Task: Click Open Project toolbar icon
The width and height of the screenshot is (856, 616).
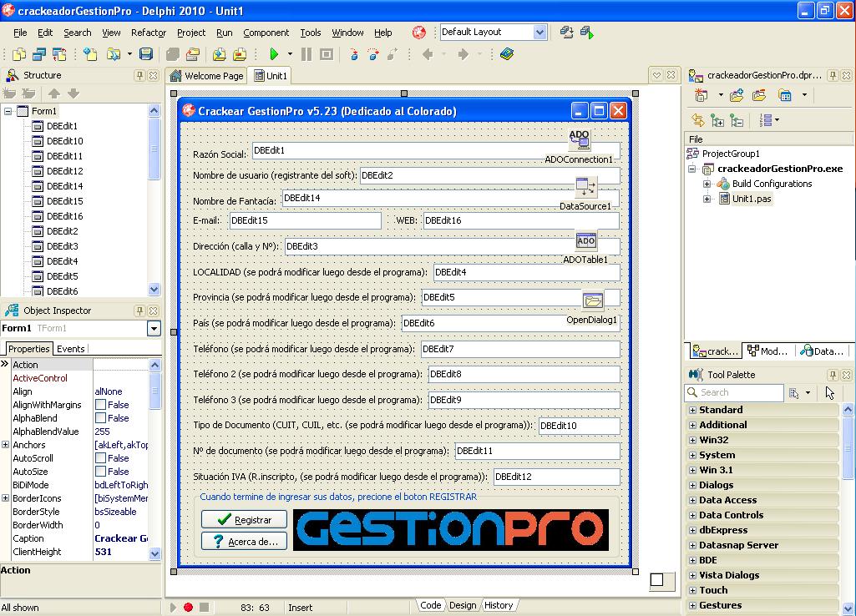Action: point(193,54)
